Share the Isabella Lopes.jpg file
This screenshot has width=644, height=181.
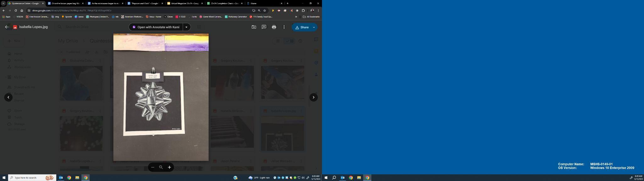point(302,27)
